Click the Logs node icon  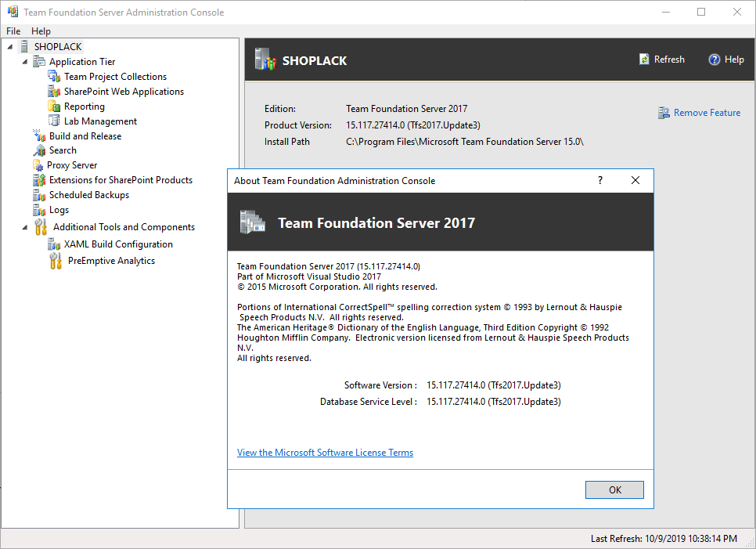[x=39, y=210]
